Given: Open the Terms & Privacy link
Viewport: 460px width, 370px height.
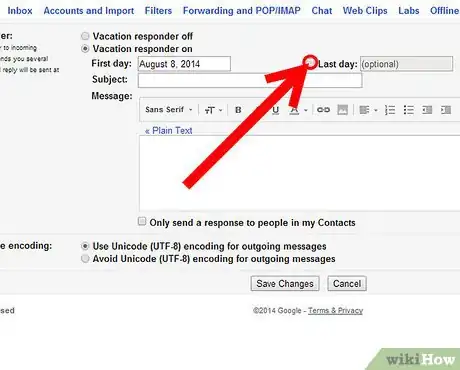Looking at the screenshot, I should 335,311.
